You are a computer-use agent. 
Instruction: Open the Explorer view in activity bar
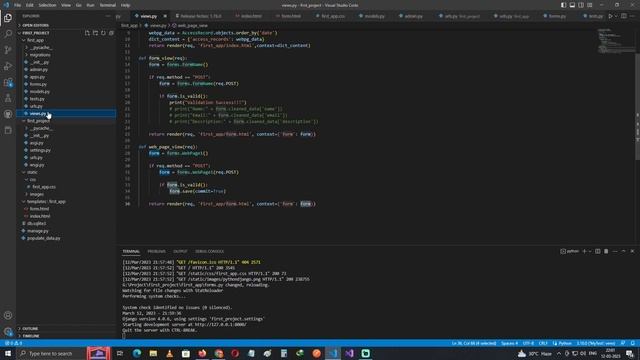click(x=8, y=18)
